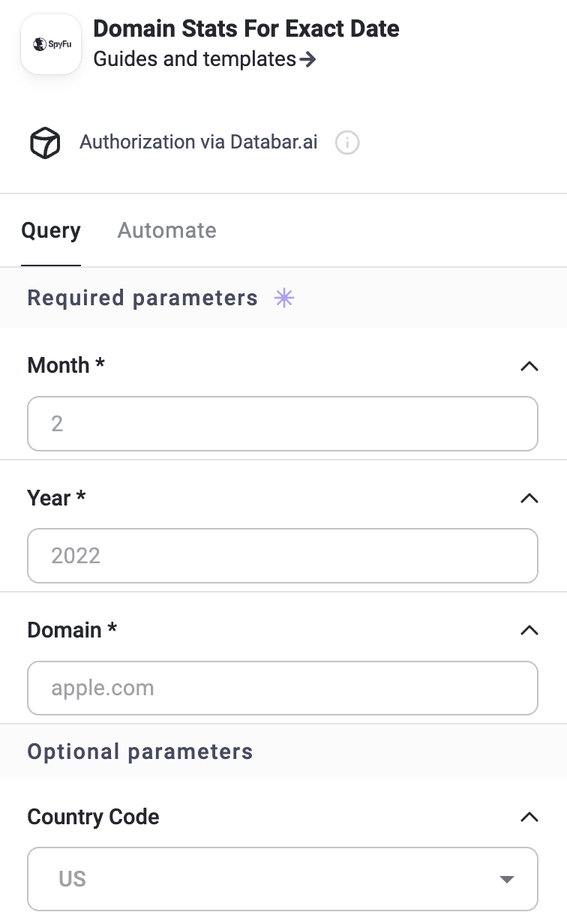Click the Required parameters heading
The width and height of the screenshot is (567, 924).
(x=142, y=298)
